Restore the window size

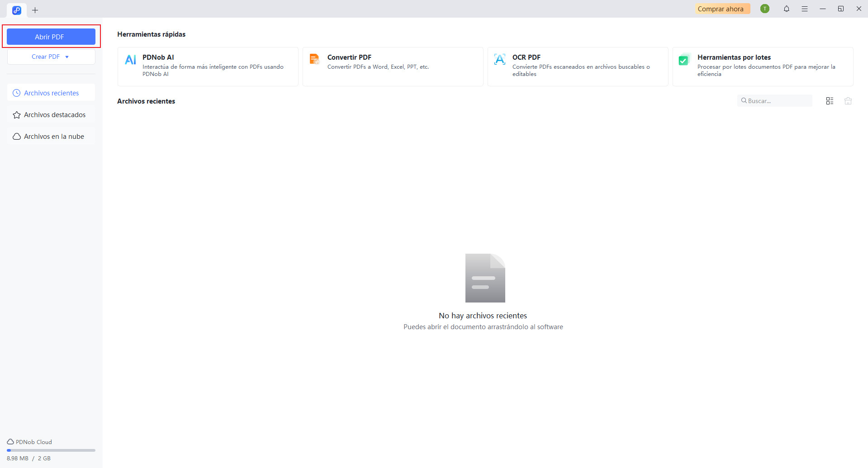[841, 9]
